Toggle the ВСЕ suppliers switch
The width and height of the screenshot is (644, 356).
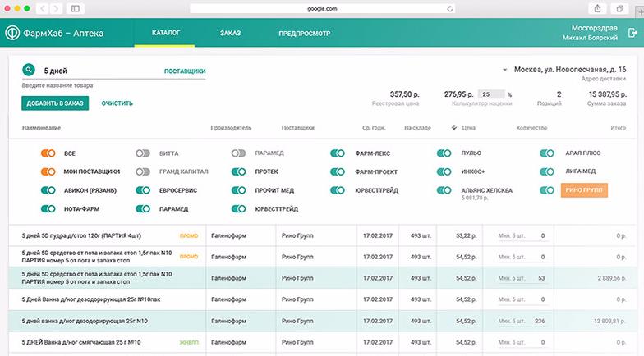click(x=48, y=153)
